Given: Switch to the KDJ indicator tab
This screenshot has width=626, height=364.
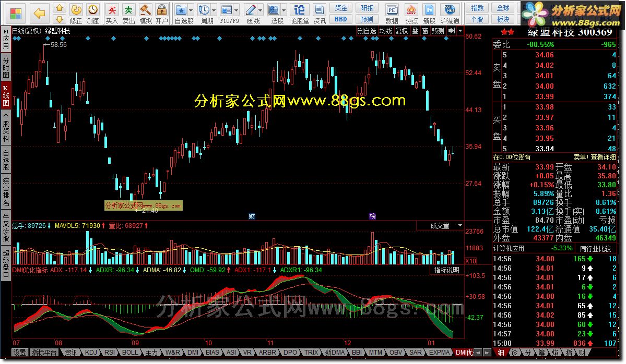Looking at the screenshot, I should (91, 353).
